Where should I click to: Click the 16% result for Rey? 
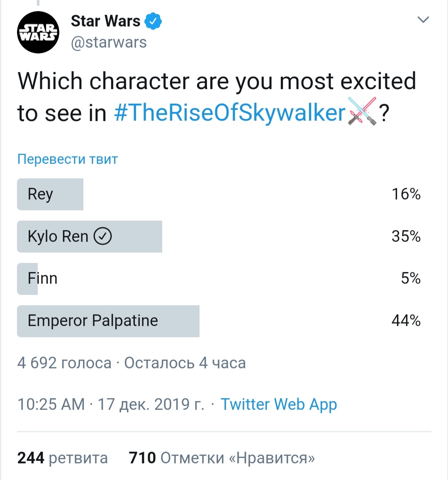406,194
